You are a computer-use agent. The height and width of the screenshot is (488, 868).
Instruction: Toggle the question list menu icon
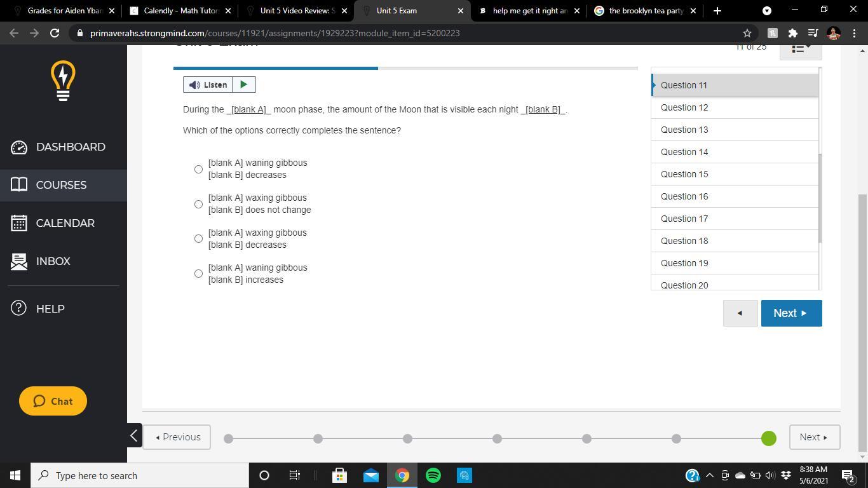click(x=801, y=50)
